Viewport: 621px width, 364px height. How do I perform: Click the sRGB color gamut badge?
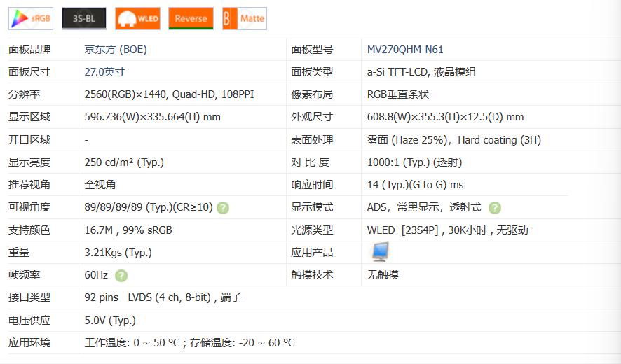[31, 19]
